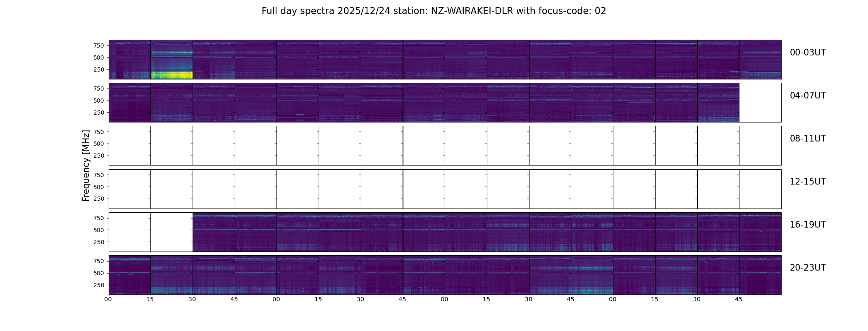Screen dimensions: 868x331
Task: Click the 500 tick label of the 20-23UT row
Action: 99,273
